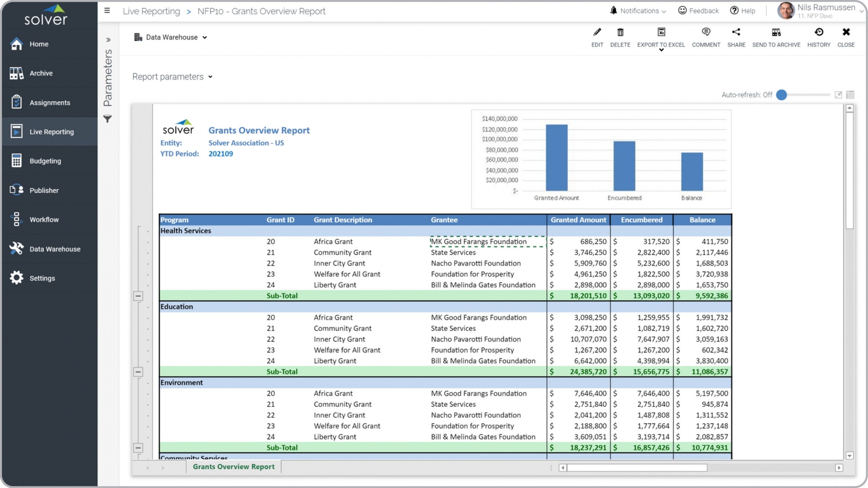Click the Live Reporting breadcrumb link
Viewport: 868px width, 488px height.
(151, 11)
